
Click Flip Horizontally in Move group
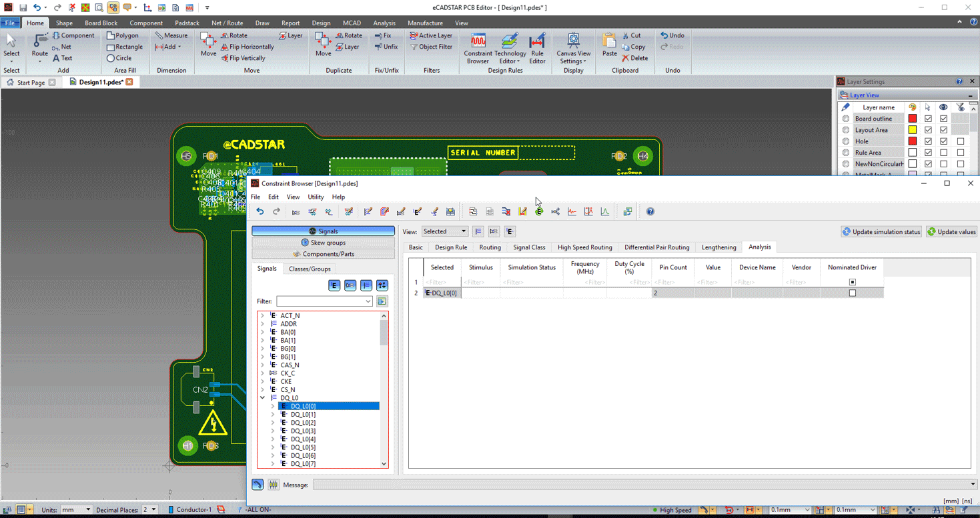pos(247,47)
